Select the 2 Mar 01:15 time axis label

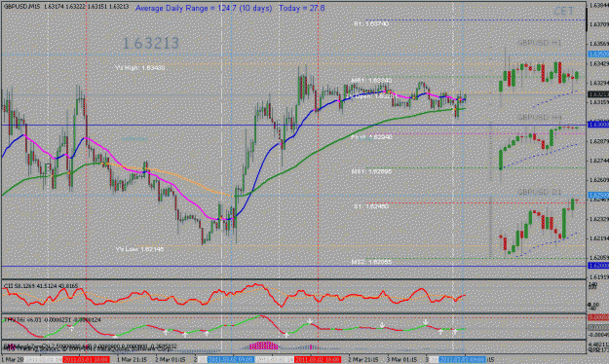(x=171, y=360)
